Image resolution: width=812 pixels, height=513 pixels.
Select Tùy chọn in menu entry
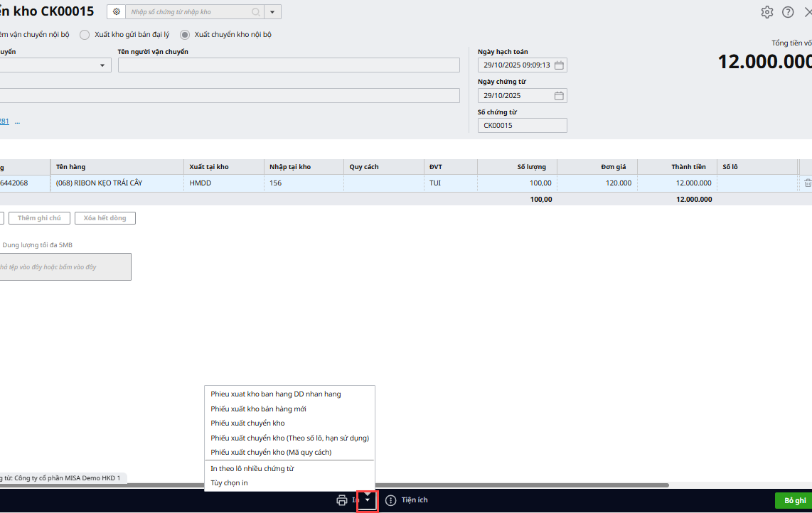click(229, 483)
